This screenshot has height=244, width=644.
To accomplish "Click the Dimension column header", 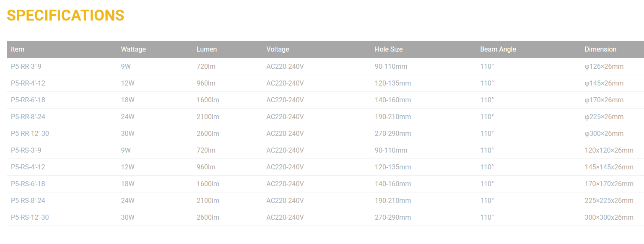I will click(x=600, y=49).
